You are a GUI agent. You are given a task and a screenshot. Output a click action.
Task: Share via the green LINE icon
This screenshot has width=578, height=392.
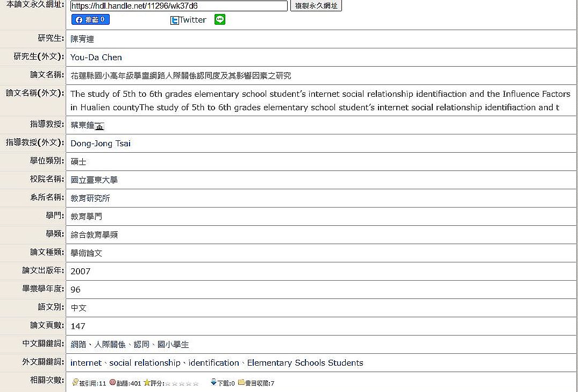pyautogui.click(x=219, y=19)
